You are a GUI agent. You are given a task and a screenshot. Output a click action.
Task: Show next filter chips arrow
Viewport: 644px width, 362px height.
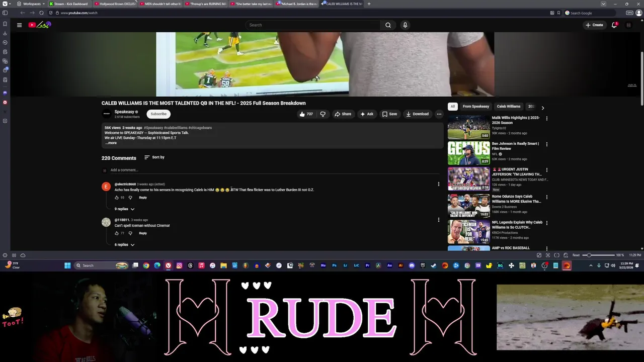(x=542, y=108)
